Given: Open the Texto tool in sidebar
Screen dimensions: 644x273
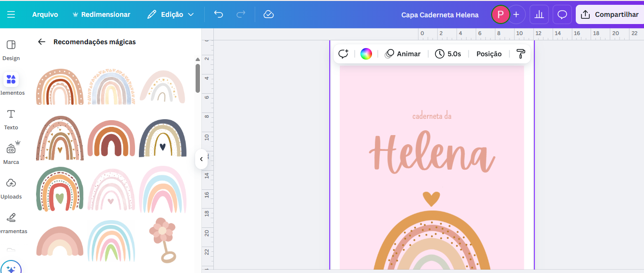Looking at the screenshot, I should 11,119.
